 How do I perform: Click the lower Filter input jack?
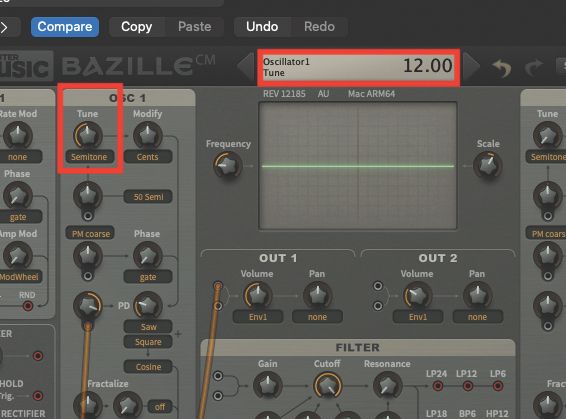tap(218, 396)
